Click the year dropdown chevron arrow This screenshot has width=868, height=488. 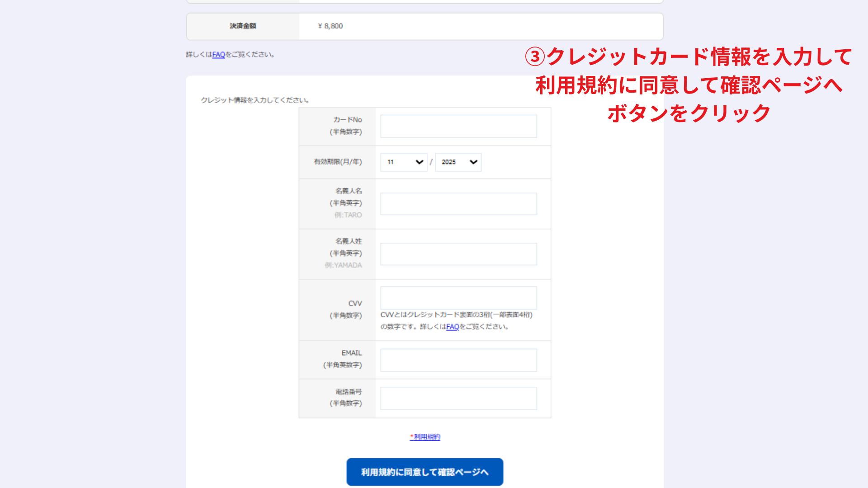(472, 162)
